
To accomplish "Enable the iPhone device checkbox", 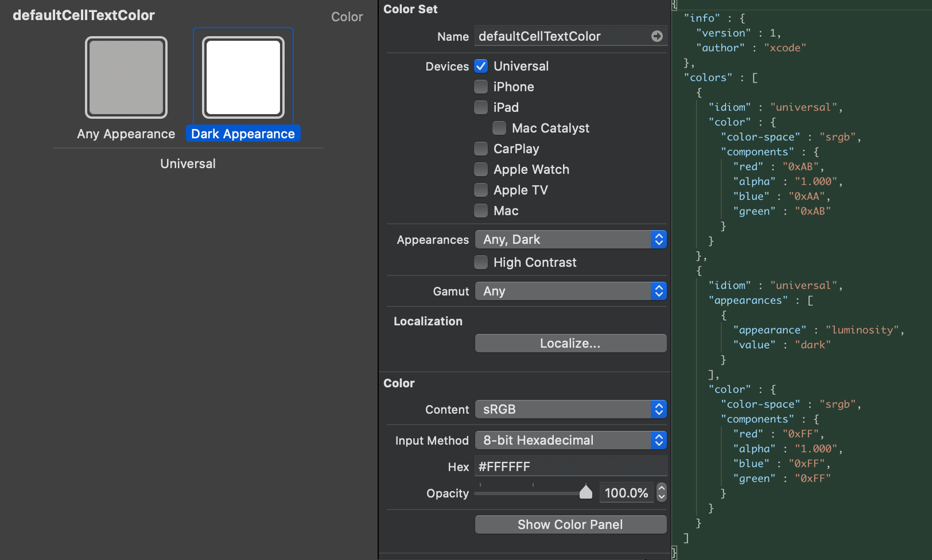I will click(x=481, y=87).
